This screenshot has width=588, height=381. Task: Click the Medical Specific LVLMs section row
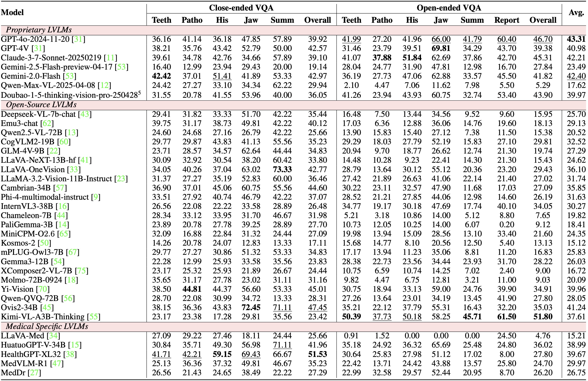point(47,327)
